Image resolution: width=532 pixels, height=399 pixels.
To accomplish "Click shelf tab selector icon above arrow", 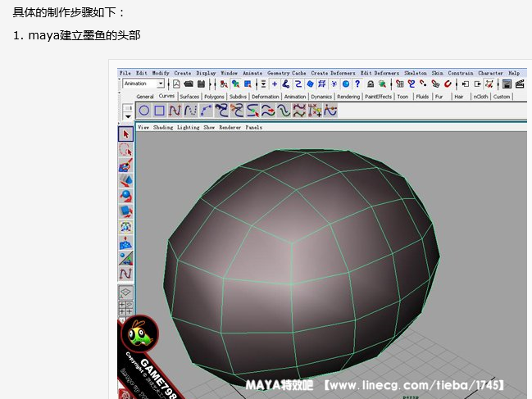I will click(x=128, y=108).
